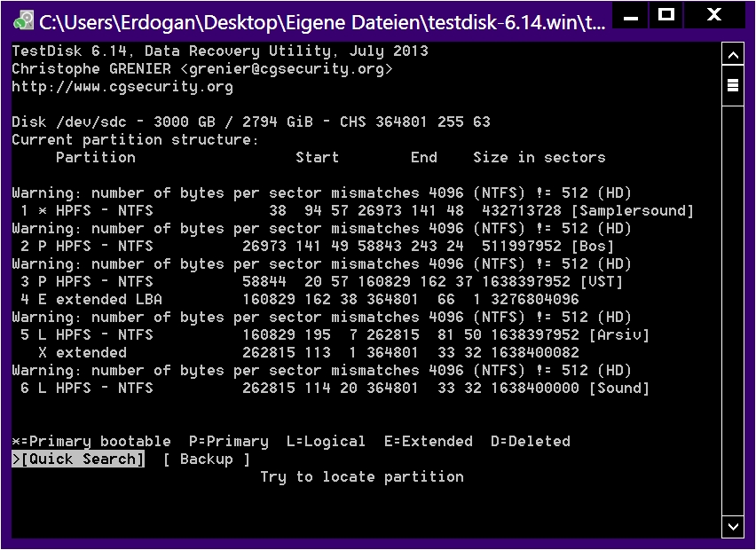This screenshot has width=756, height=550.
Task: Click the '*=Primary bootable' legend entry
Action: [x=91, y=441]
